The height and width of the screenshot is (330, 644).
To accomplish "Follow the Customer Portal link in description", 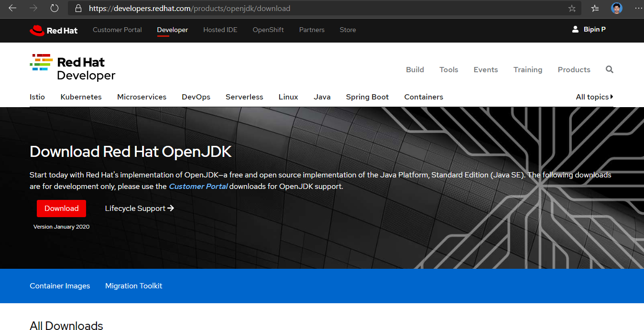I will tap(198, 187).
